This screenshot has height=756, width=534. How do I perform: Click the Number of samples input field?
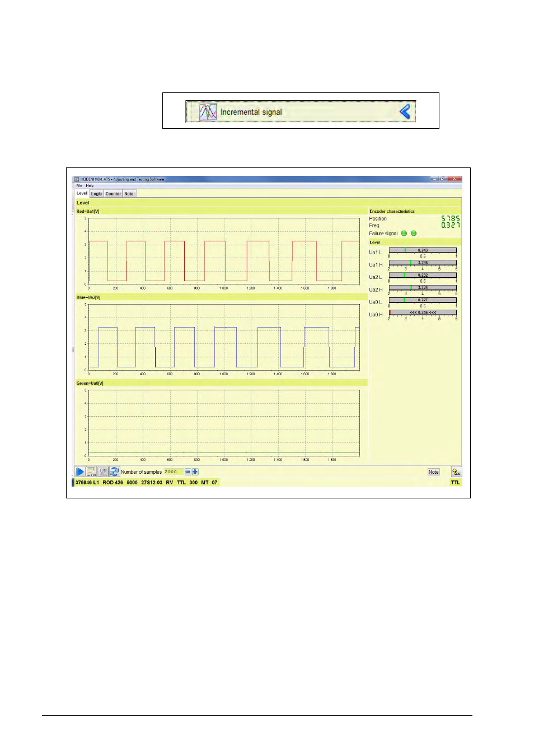pyautogui.click(x=173, y=472)
